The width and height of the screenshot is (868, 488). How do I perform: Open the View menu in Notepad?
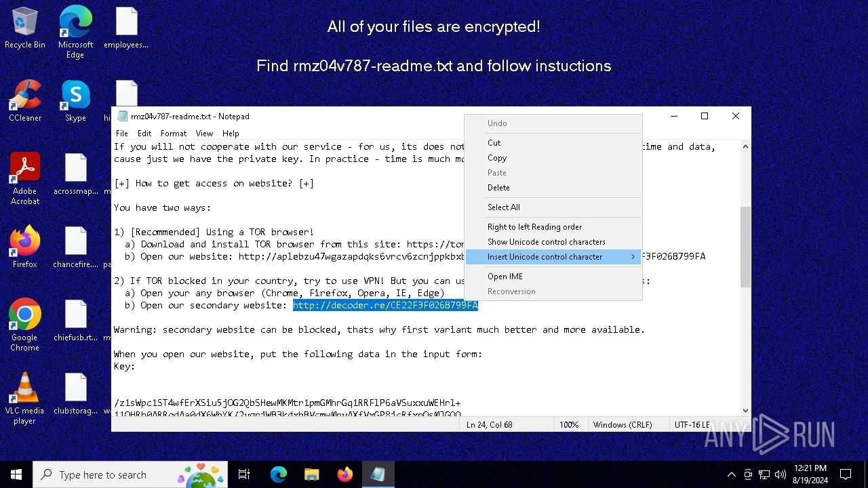pyautogui.click(x=204, y=134)
